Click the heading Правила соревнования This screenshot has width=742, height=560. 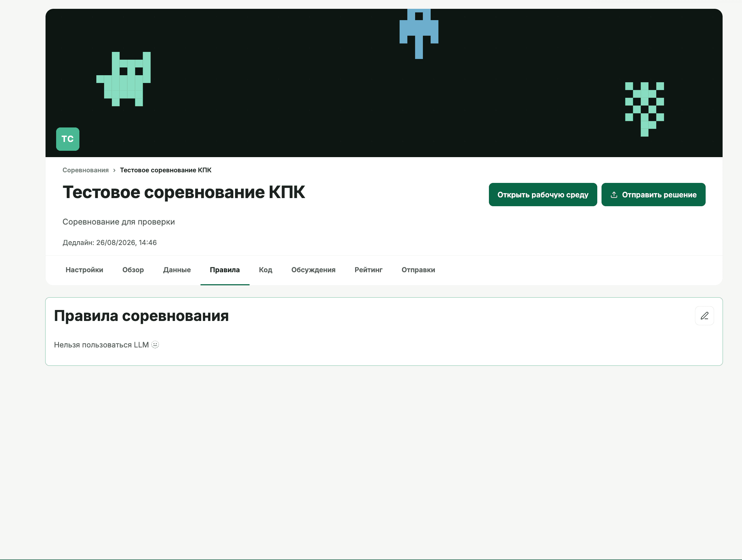141,316
